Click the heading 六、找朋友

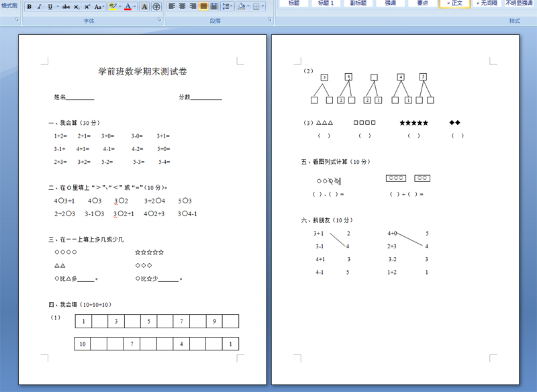(x=327, y=220)
